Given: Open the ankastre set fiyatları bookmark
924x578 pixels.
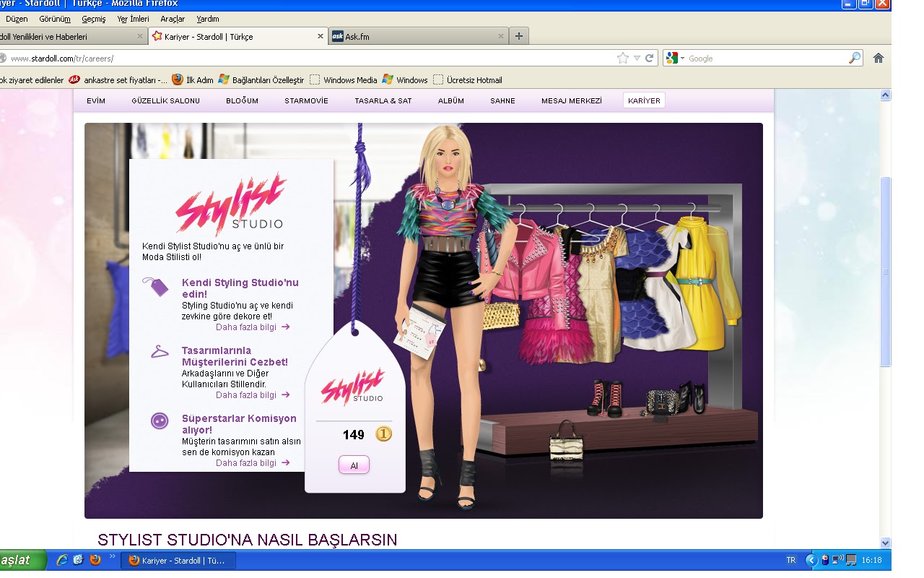Looking at the screenshot, I should coord(118,79).
